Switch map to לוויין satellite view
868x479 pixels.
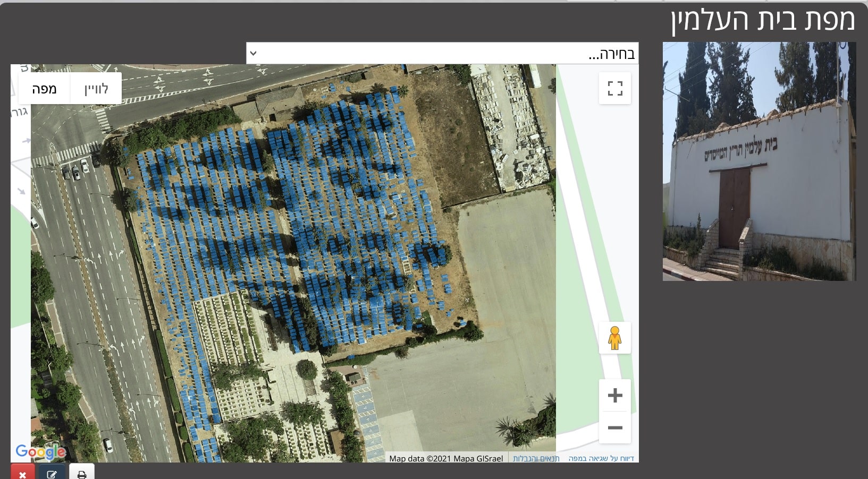(x=96, y=89)
